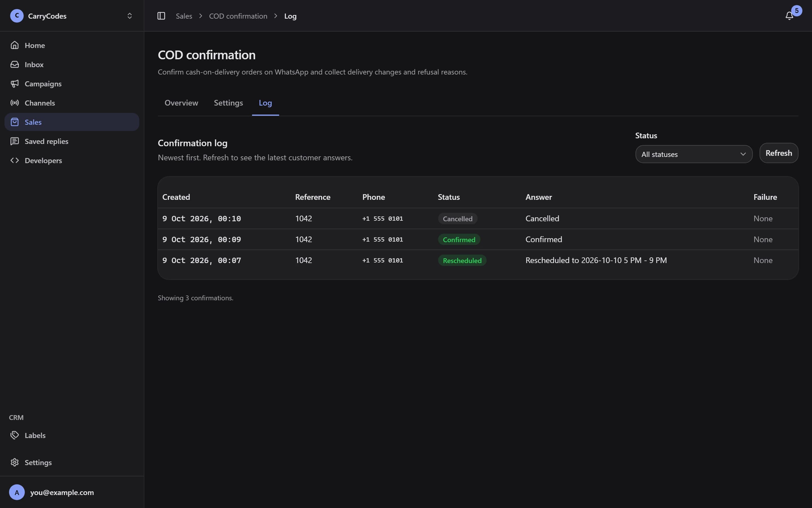Switch to the Settings tab

pyautogui.click(x=228, y=103)
